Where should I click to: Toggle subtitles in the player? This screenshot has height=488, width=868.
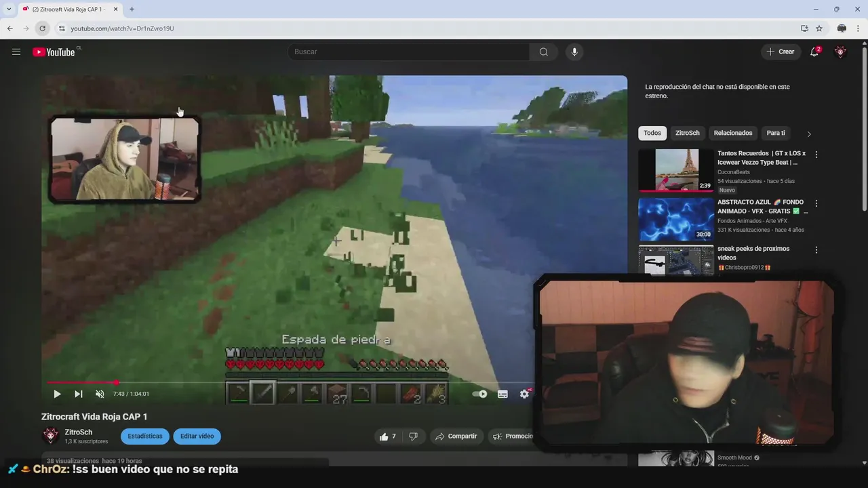(502, 394)
